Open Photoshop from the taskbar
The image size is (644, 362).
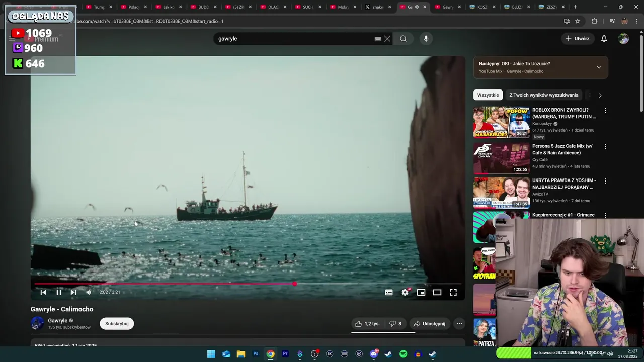pyautogui.click(x=256, y=354)
